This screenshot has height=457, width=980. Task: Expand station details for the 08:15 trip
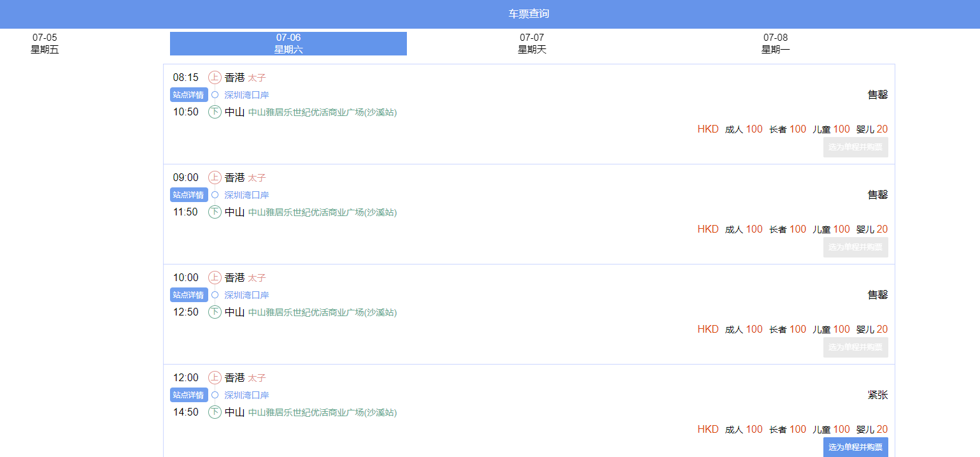pos(188,95)
